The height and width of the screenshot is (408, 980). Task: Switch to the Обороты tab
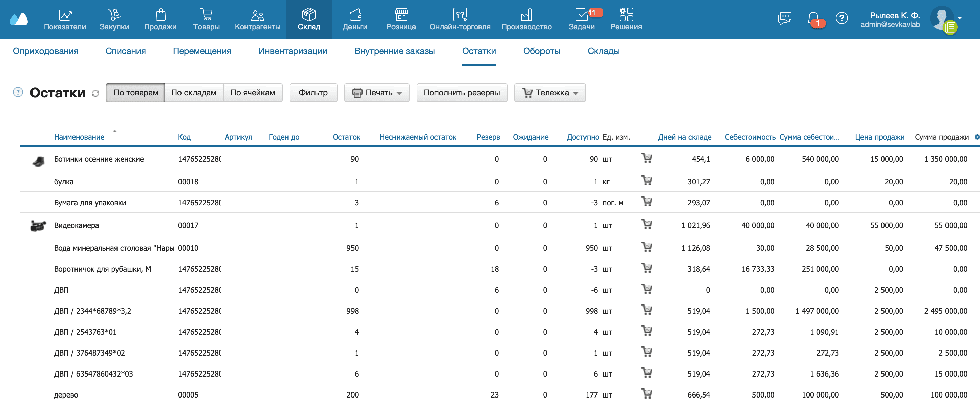542,51
